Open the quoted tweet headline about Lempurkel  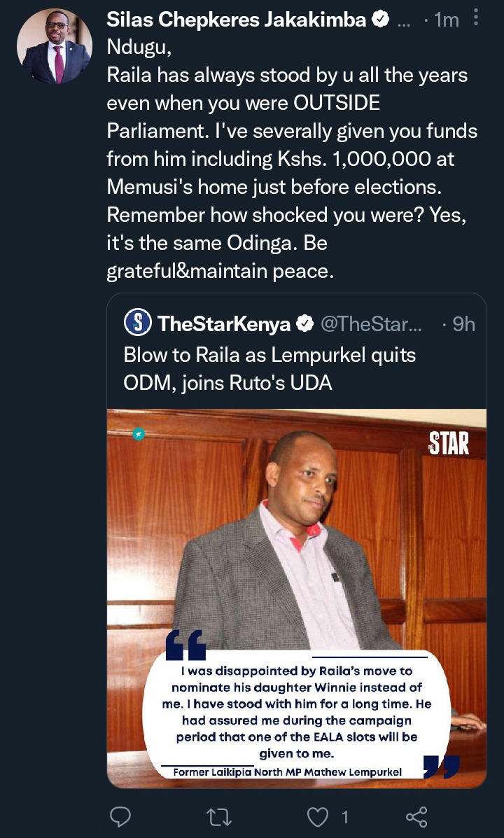click(269, 369)
